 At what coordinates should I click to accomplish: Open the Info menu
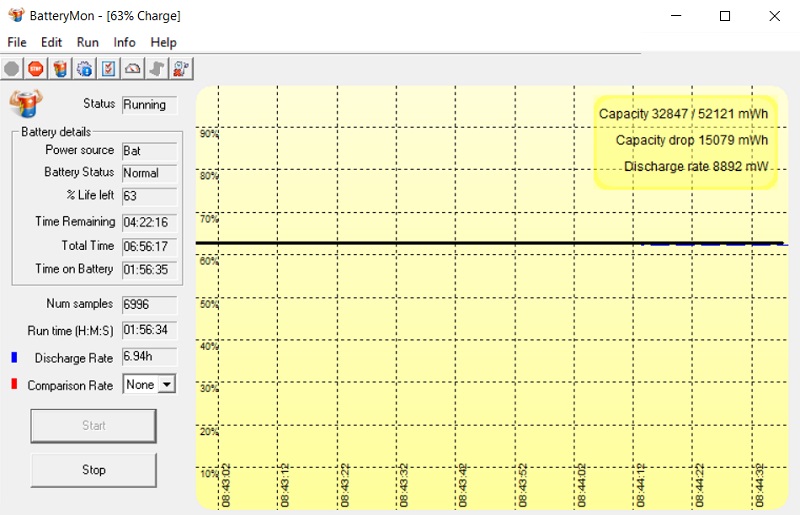point(124,42)
